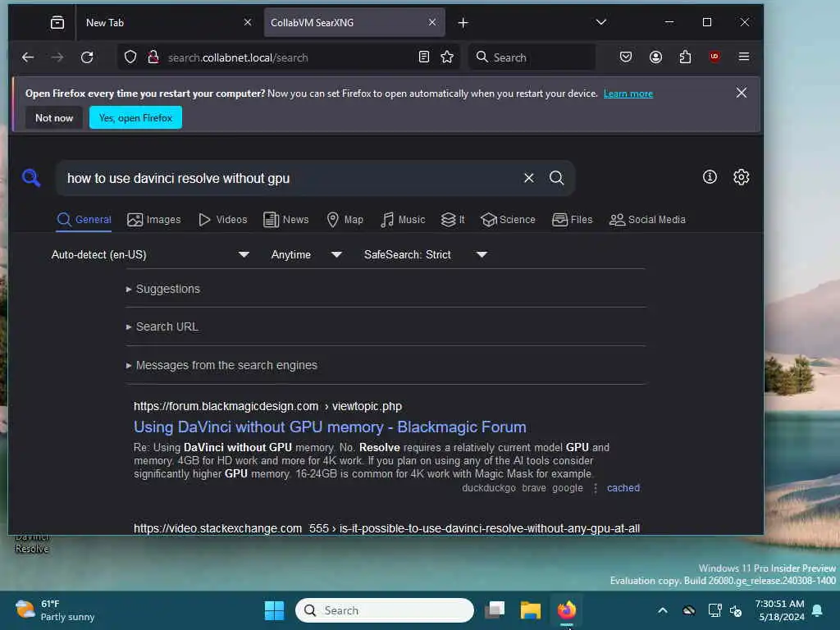
Task: Click the result options three-dot icon
Action: click(x=596, y=488)
